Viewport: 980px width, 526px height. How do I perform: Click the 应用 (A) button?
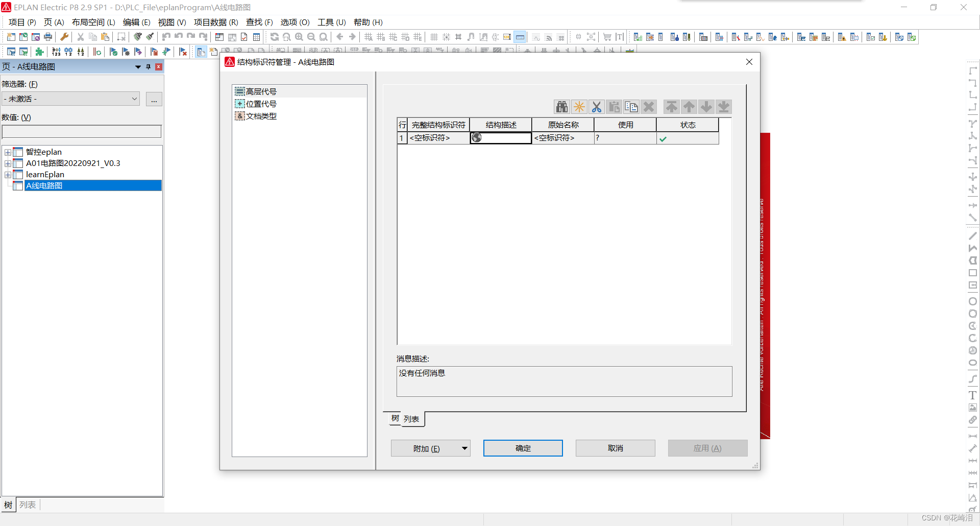click(x=708, y=448)
